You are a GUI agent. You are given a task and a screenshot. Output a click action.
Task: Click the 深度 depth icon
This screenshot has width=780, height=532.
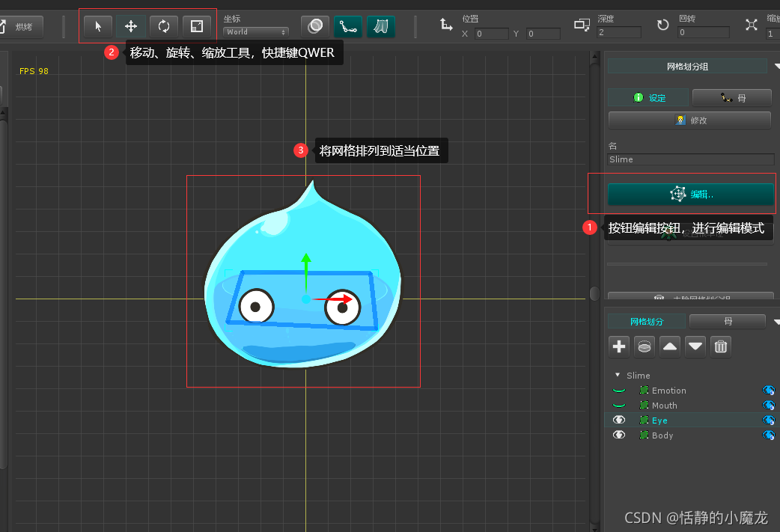coord(582,25)
